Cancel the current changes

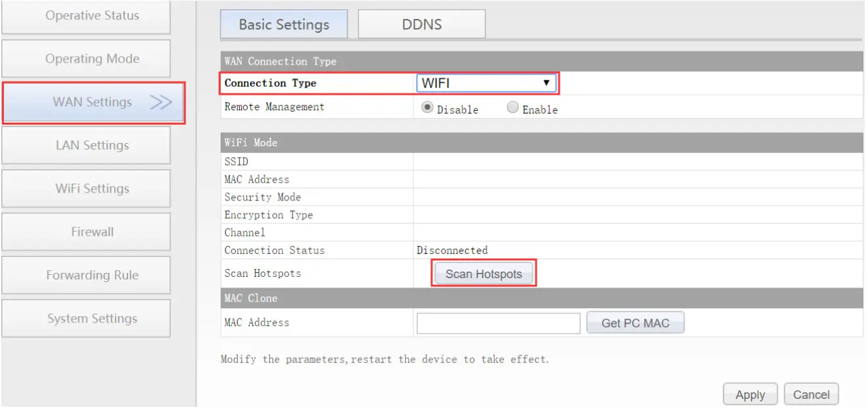pos(811,394)
